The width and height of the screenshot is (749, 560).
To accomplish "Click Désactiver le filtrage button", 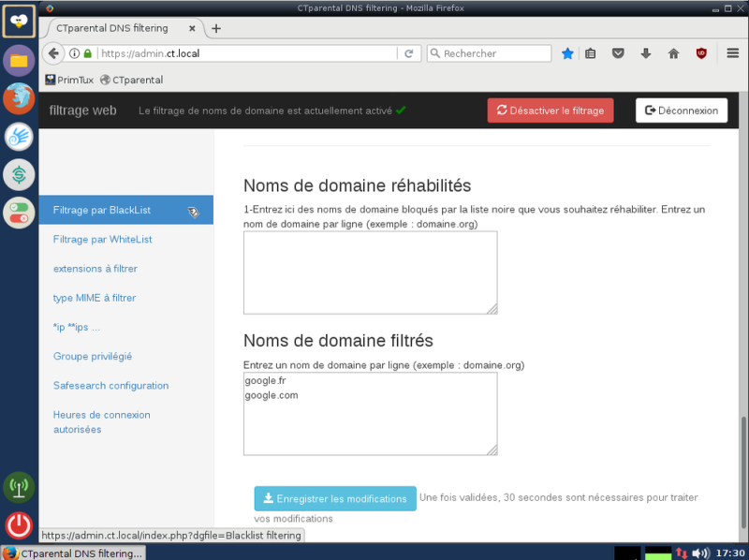I will pyautogui.click(x=551, y=111).
